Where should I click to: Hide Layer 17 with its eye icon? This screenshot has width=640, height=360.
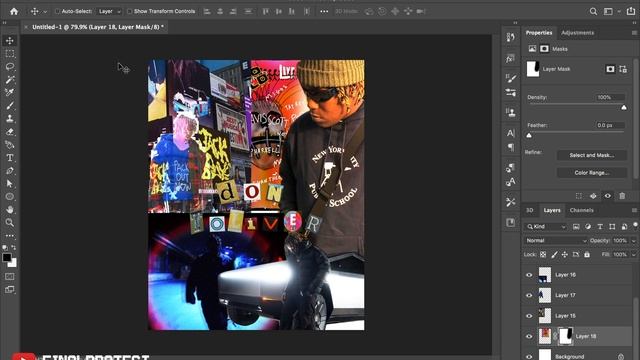529,295
